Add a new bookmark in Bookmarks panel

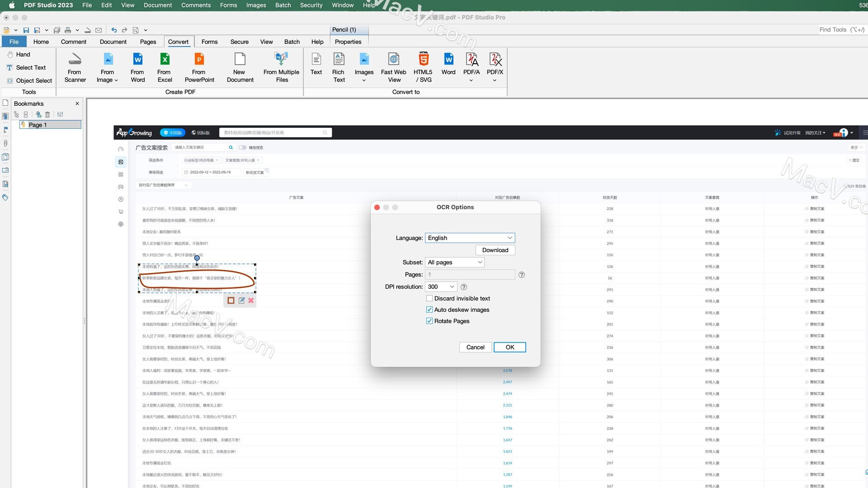(38, 114)
